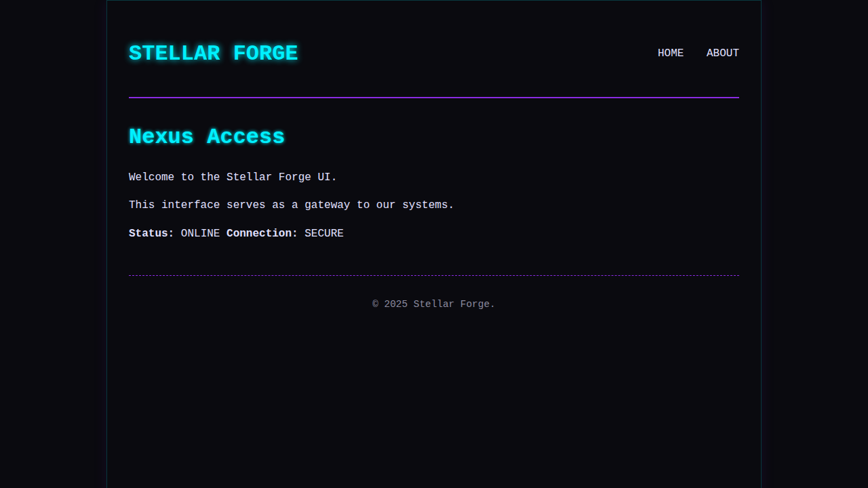Open the HOME navigation link
This screenshot has width=868, height=488.
click(671, 53)
